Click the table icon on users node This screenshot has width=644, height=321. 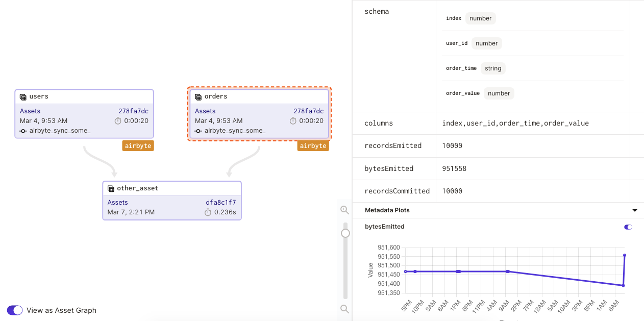(x=23, y=97)
